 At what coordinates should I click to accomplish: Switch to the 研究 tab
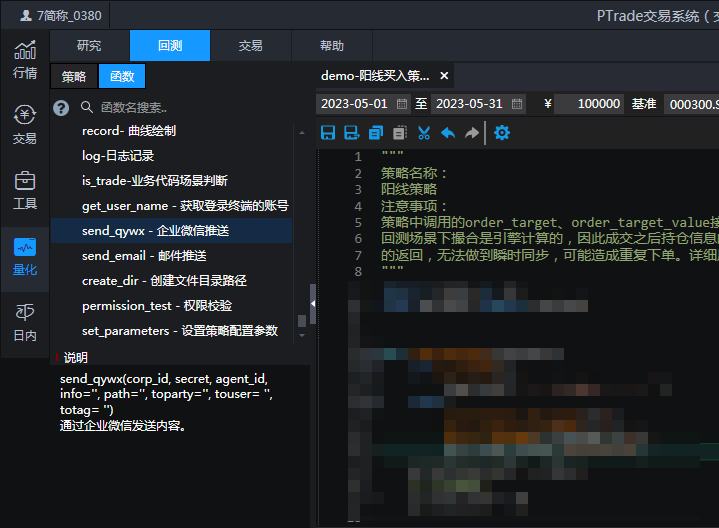(89, 45)
